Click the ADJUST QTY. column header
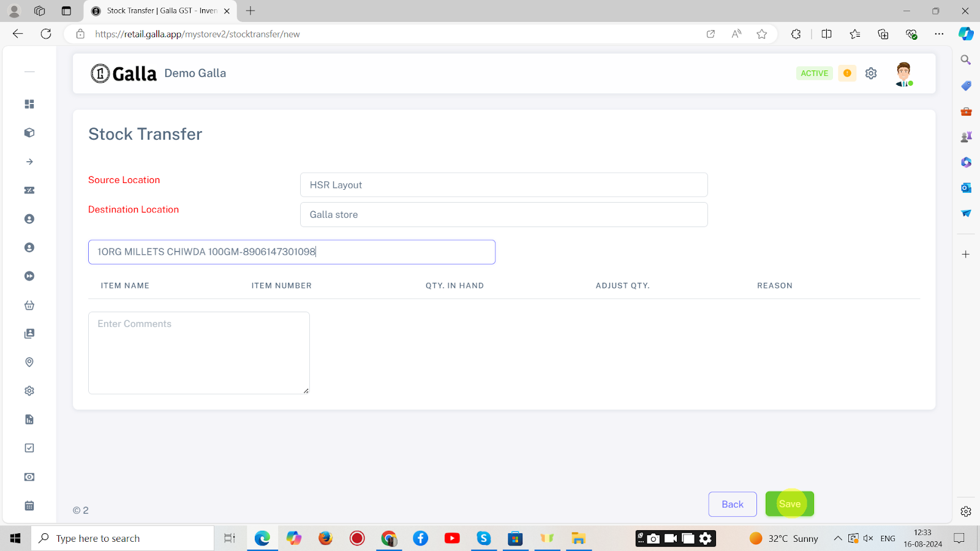Screen dimensions: 980x551 623,286
